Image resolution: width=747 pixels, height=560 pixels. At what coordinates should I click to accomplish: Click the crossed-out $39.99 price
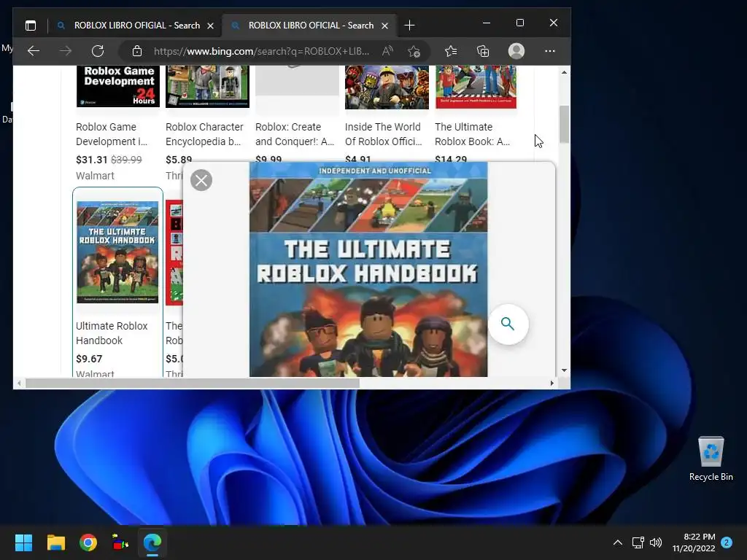[x=126, y=160]
